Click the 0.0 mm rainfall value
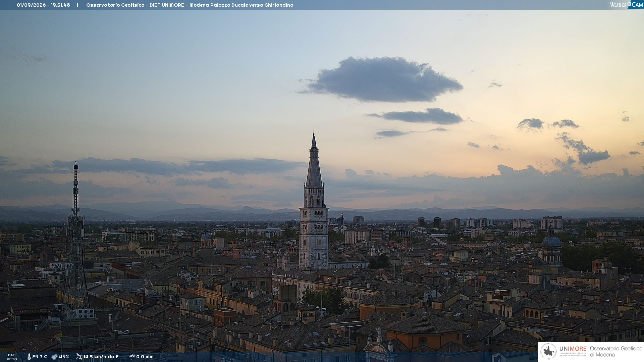This screenshot has height=362, width=644. 145,357
